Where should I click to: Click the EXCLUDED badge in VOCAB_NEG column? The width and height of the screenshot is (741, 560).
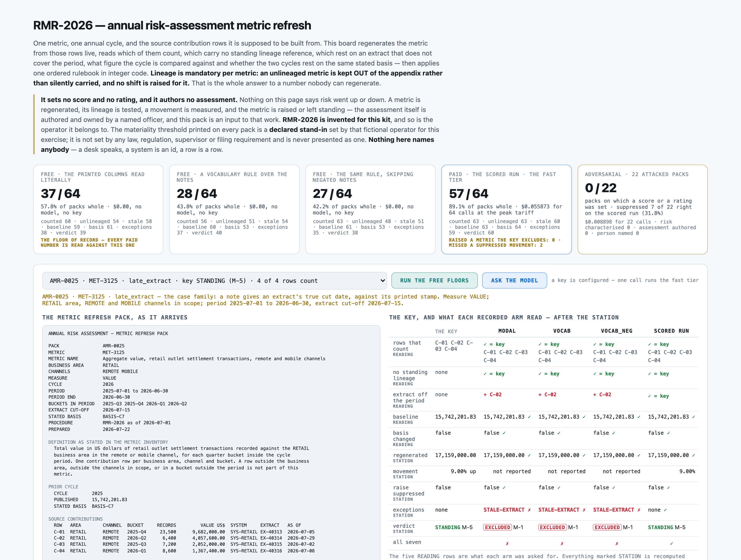[607, 527]
